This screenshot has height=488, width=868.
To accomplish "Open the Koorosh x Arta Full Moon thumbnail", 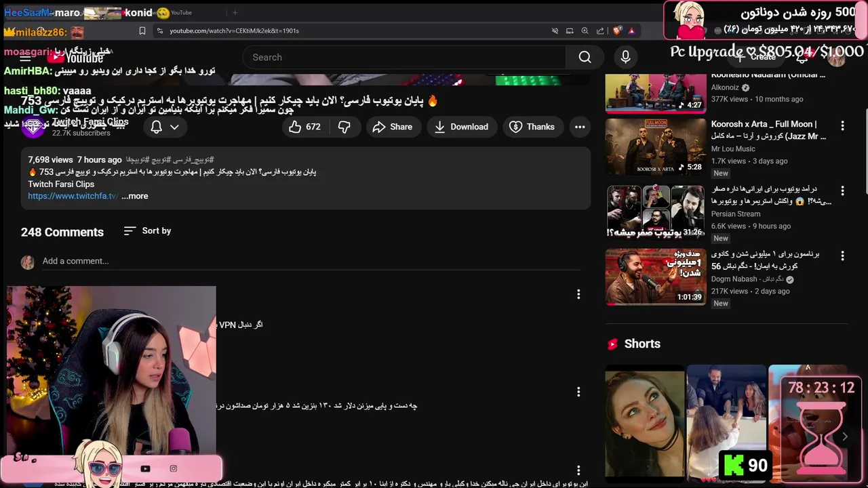I will (656, 146).
